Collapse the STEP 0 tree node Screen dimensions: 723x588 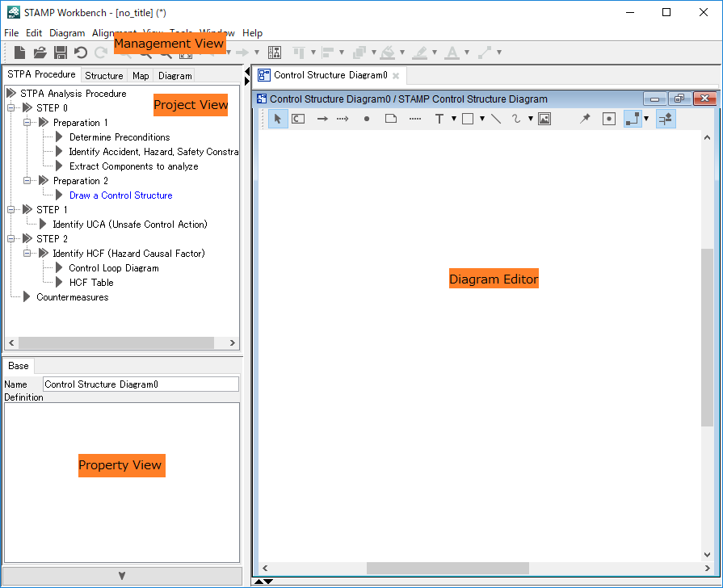[11, 108]
